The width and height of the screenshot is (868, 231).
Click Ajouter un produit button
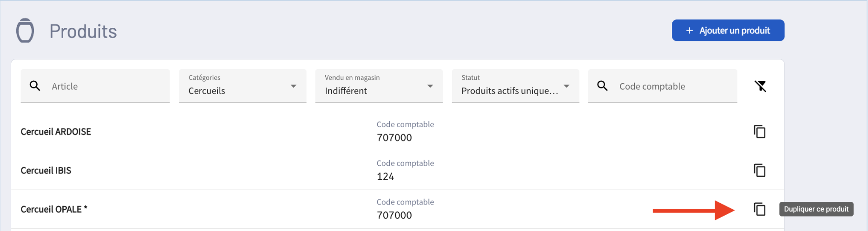[728, 30]
